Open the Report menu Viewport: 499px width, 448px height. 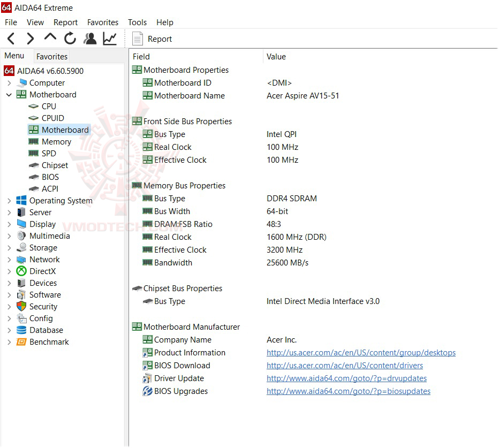65,22
